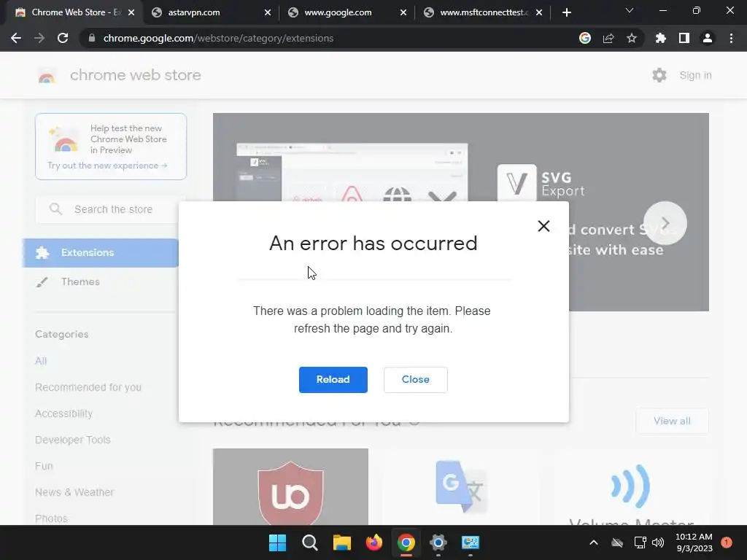The height and width of the screenshot is (560, 747).
Task: Close the www.msftconnecttest tab
Action: (539, 12)
